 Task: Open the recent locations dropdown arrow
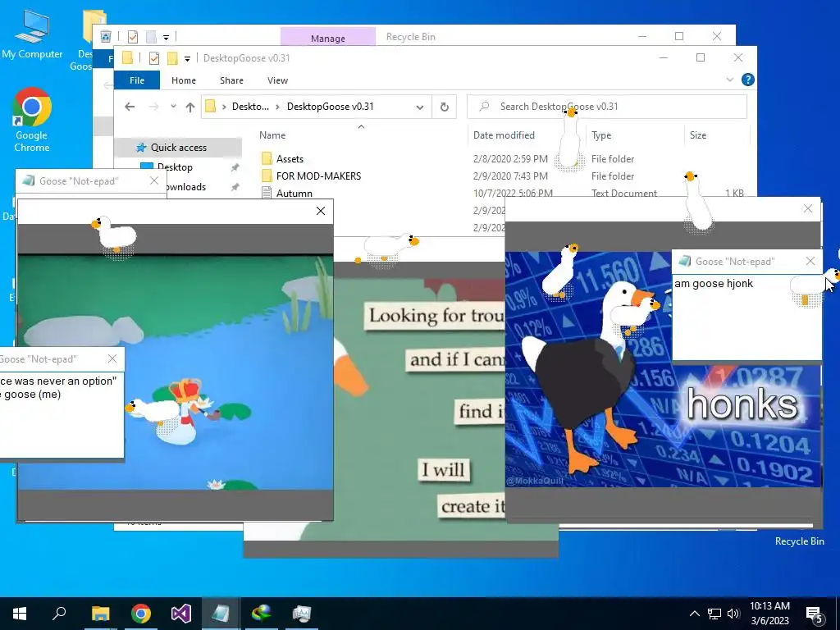tap(173, 107)
